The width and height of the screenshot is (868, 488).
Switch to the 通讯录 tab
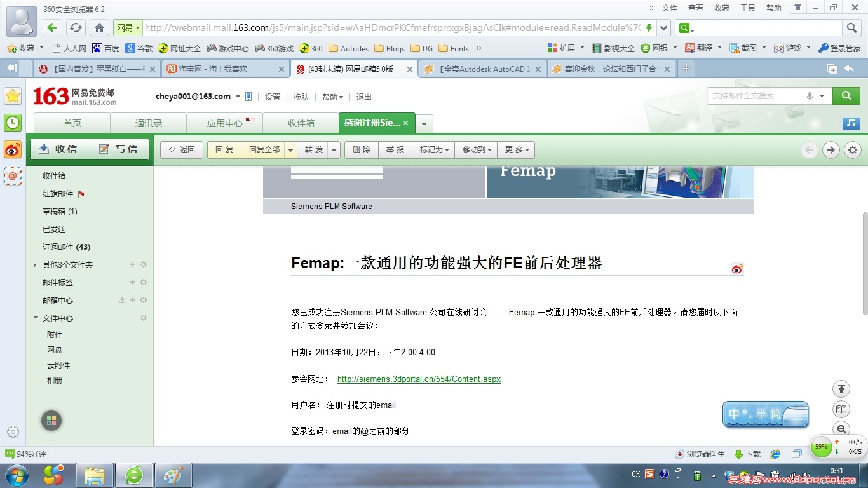tap(149, 123)
